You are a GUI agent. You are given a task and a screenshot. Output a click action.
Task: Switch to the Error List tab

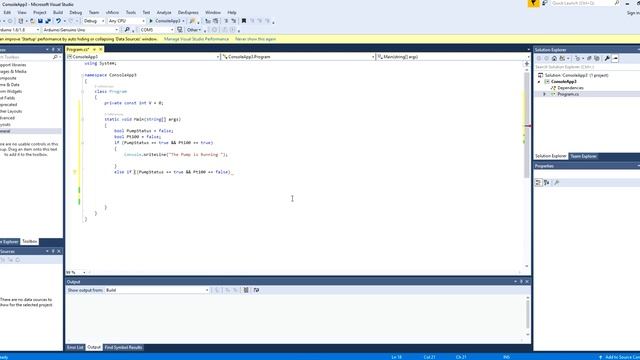click(75, 347)
